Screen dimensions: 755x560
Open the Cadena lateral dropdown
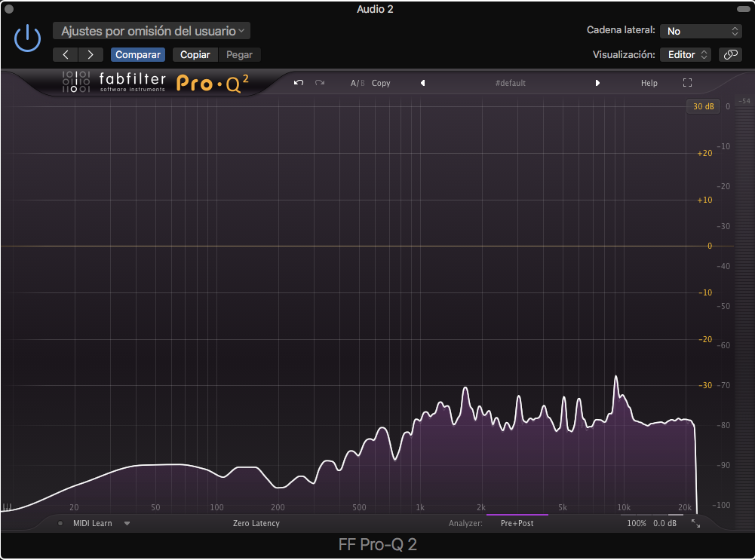(x=701, y=31)
